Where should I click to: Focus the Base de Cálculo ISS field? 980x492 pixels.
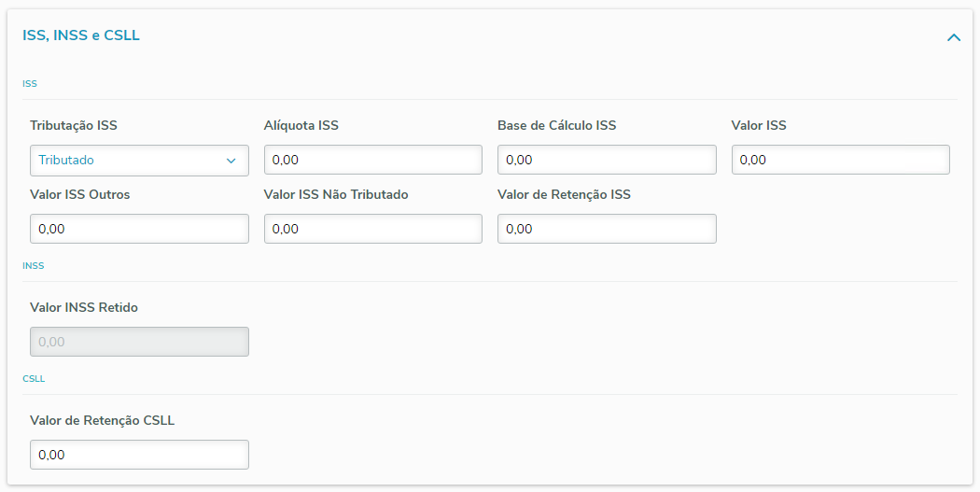tap(607, 161)
